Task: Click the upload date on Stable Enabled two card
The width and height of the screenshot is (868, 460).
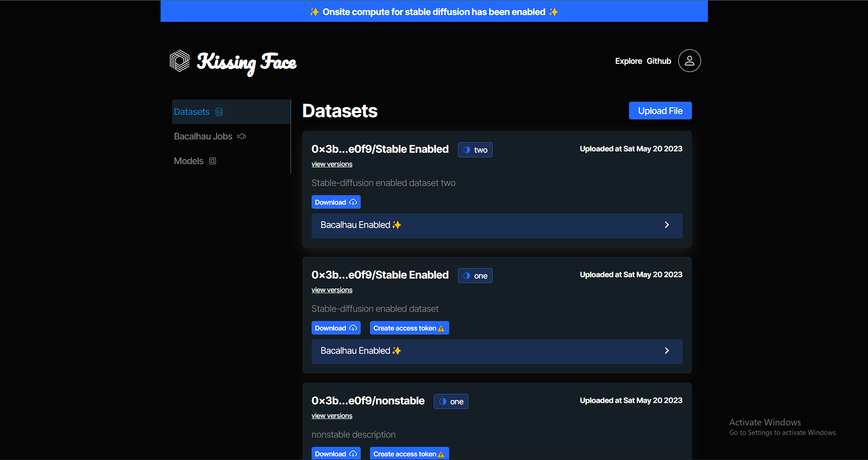Action: click(x=631, y=149)
